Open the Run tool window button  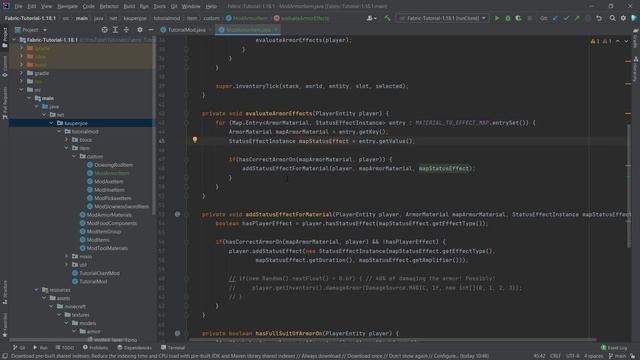tap(40, 348)
